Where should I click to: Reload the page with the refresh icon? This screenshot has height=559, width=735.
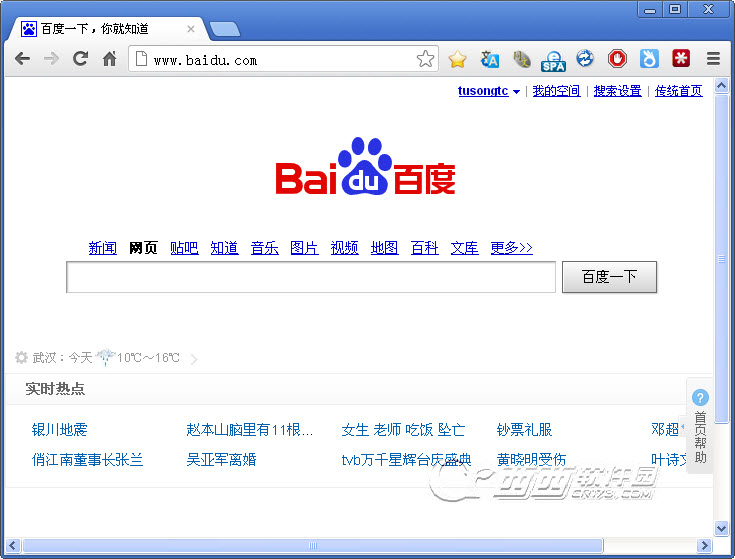click(x=81, y=59)
